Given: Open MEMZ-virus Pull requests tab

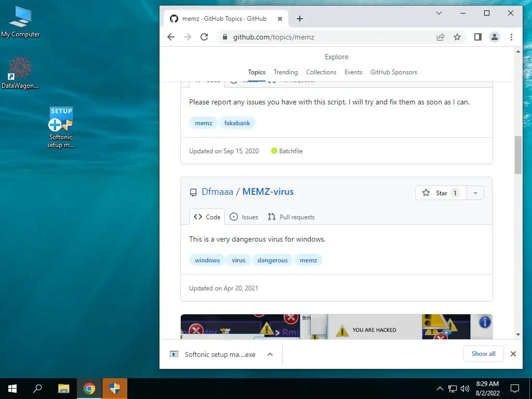Looking at the screenshot, I should pyautogui.click(x=291, y=217).
